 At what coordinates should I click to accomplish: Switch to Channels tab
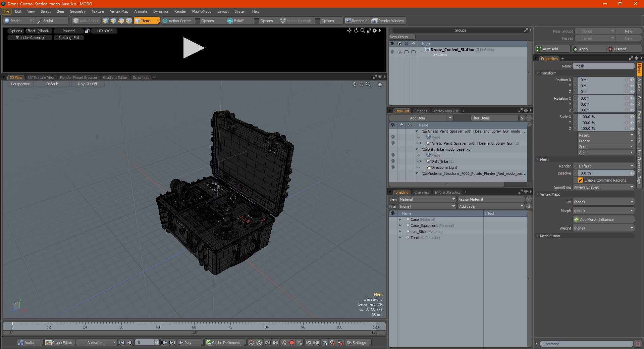(421, 192)
